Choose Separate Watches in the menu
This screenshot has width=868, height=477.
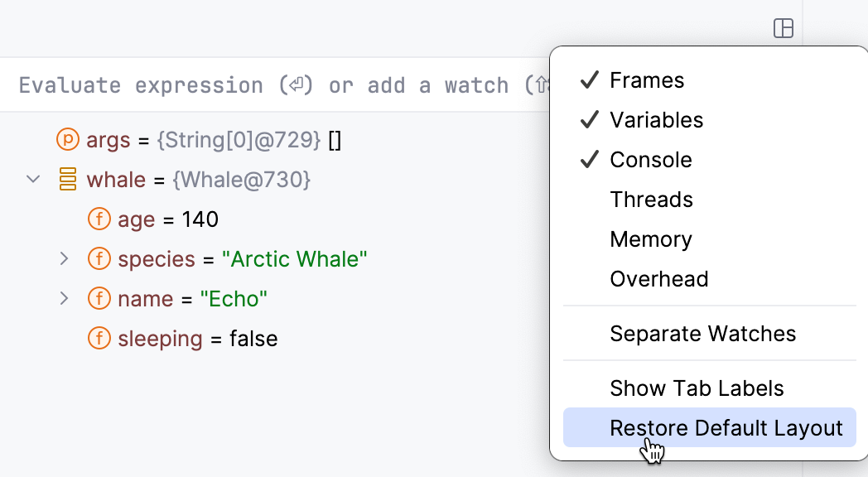coord(702,333)
